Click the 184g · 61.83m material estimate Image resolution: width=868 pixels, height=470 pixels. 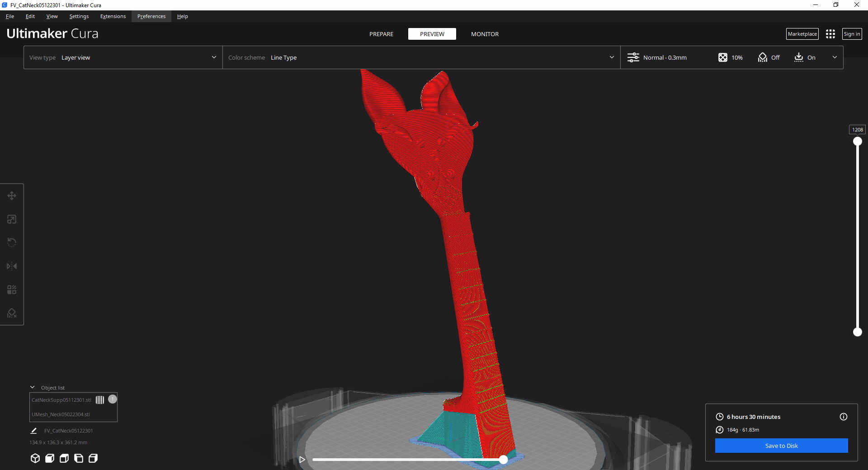743,430
